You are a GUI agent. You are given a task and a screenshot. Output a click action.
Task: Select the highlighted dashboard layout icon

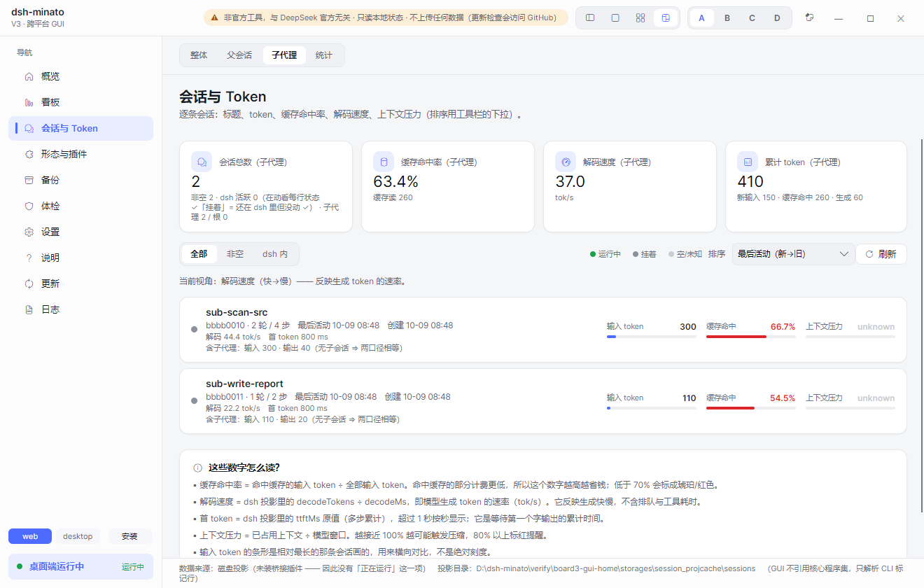point(666,18)
